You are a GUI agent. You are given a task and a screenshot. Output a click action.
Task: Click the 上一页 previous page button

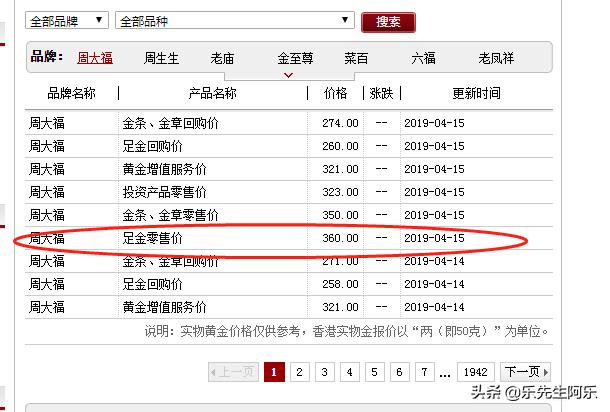[x=233, y=372]
